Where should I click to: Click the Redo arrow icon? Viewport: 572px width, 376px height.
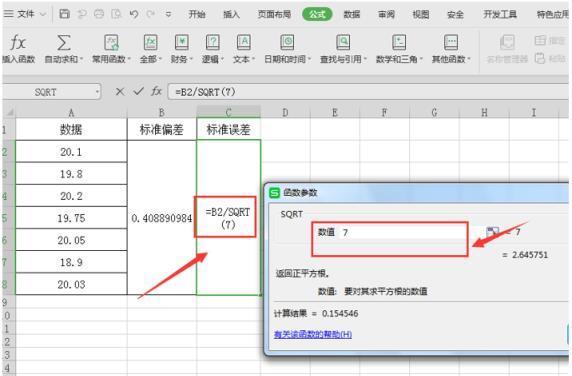click(x=150, y=14)
